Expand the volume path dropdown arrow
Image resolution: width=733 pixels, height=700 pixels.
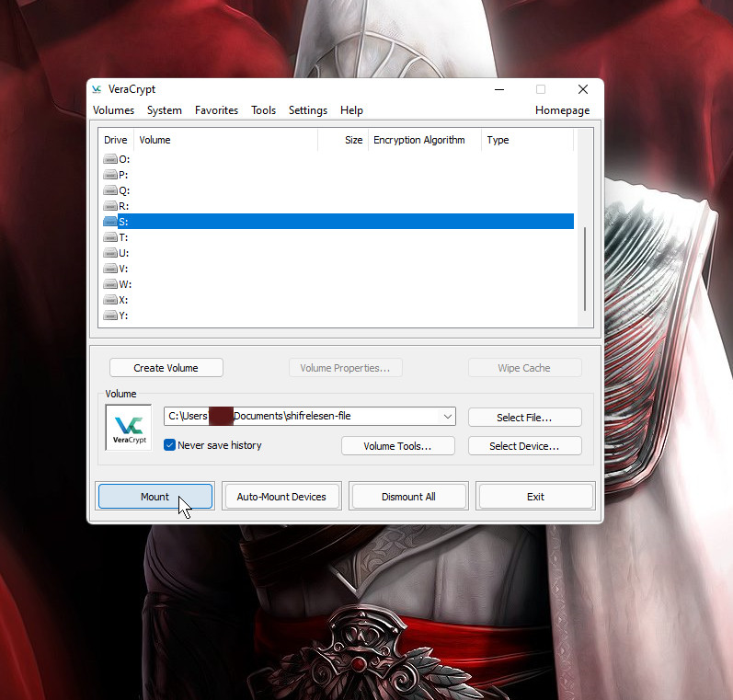pos(447,416)
